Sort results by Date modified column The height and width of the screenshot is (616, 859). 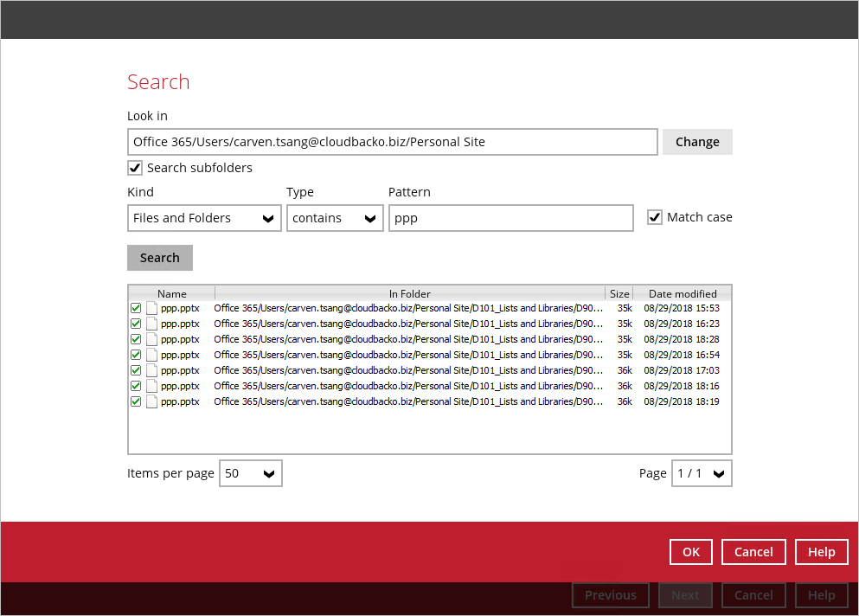pos(683,294)
